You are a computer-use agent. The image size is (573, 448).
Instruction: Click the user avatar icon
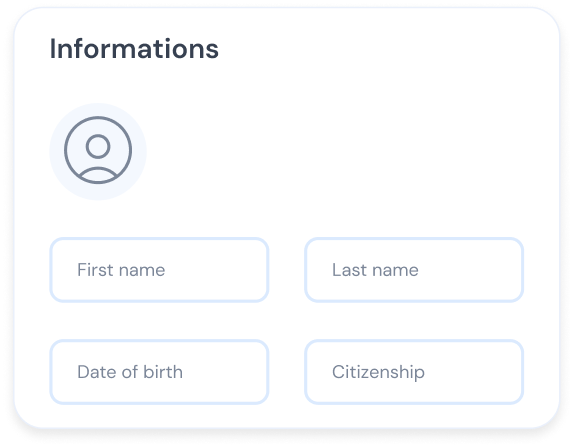pyautogui.click(x=98, y=150)
